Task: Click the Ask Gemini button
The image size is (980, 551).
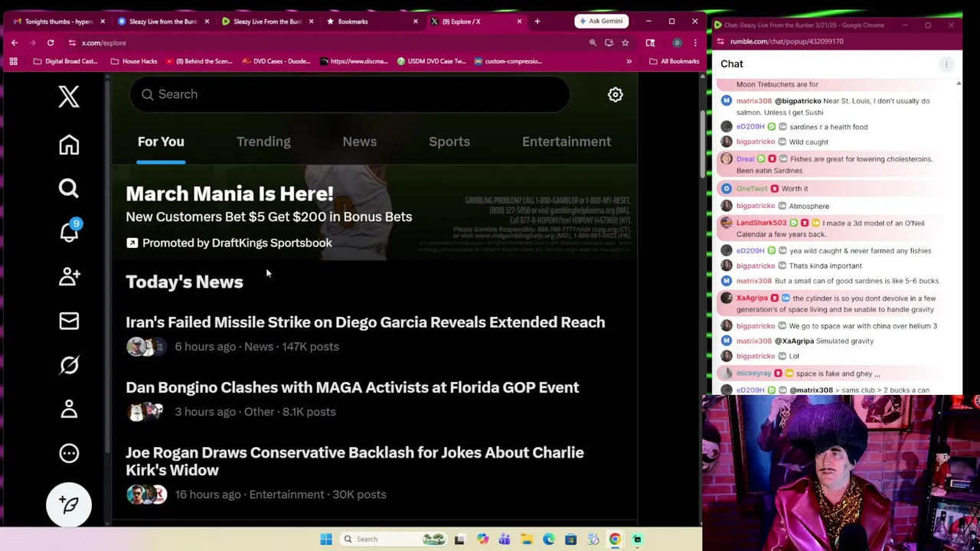Action: (601, 21)
